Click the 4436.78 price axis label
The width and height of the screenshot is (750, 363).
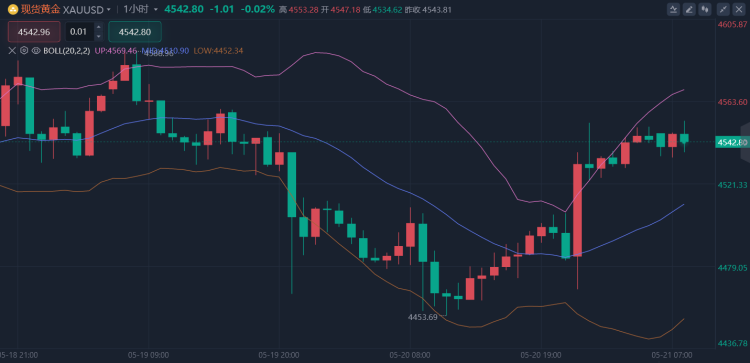[x=732, y=343]
